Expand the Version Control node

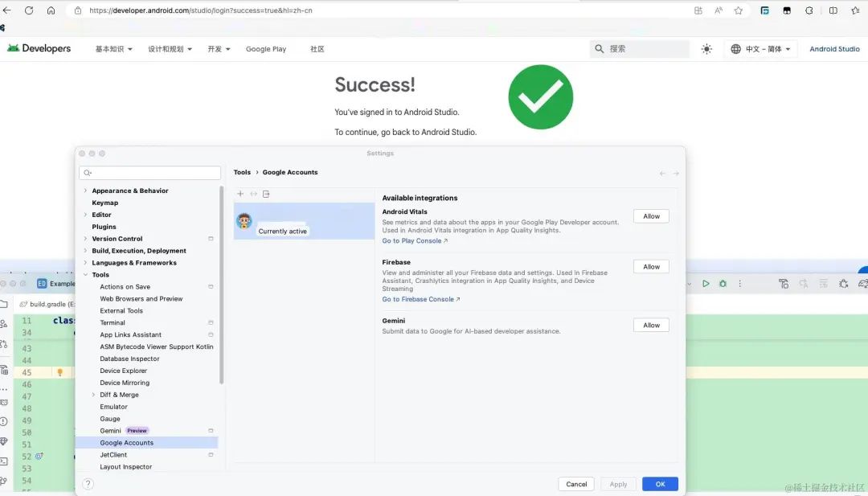click(x=85, y=239)
